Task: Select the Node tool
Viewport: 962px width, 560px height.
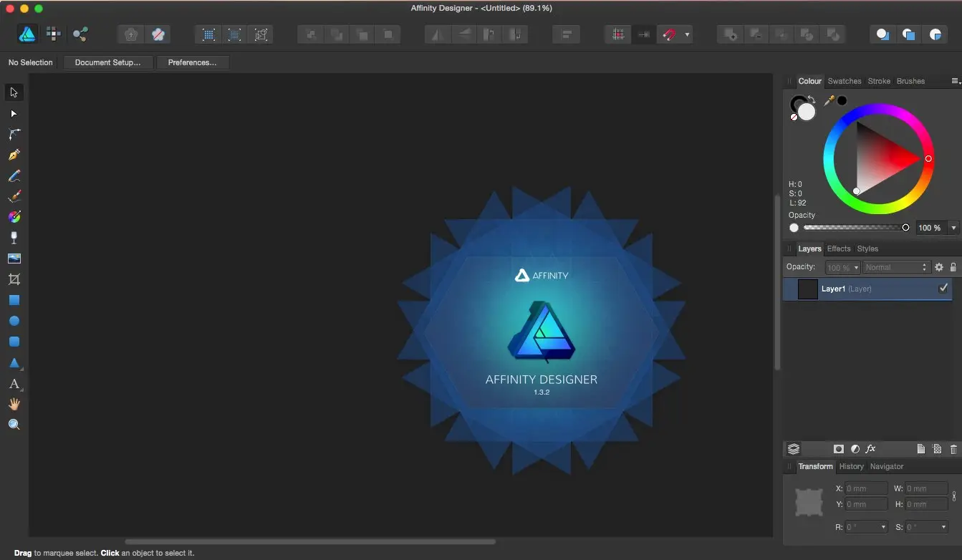Action: [x=14, y=114]
